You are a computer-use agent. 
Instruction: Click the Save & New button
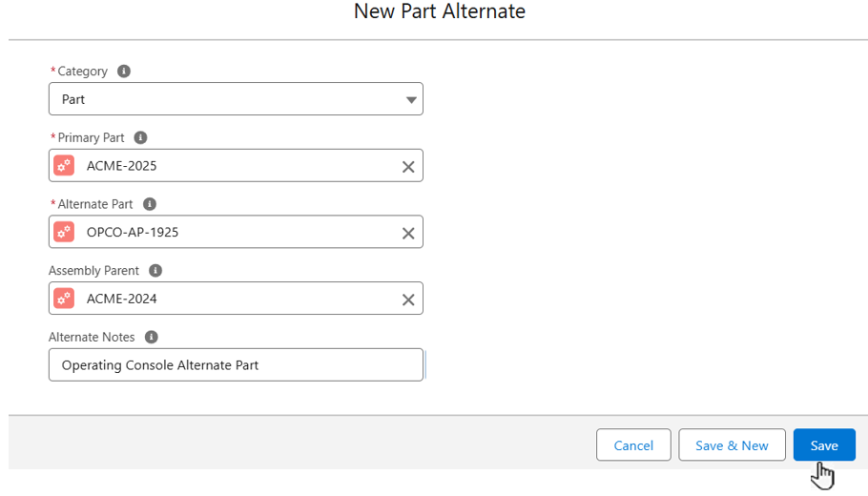[x=732, y=445]
